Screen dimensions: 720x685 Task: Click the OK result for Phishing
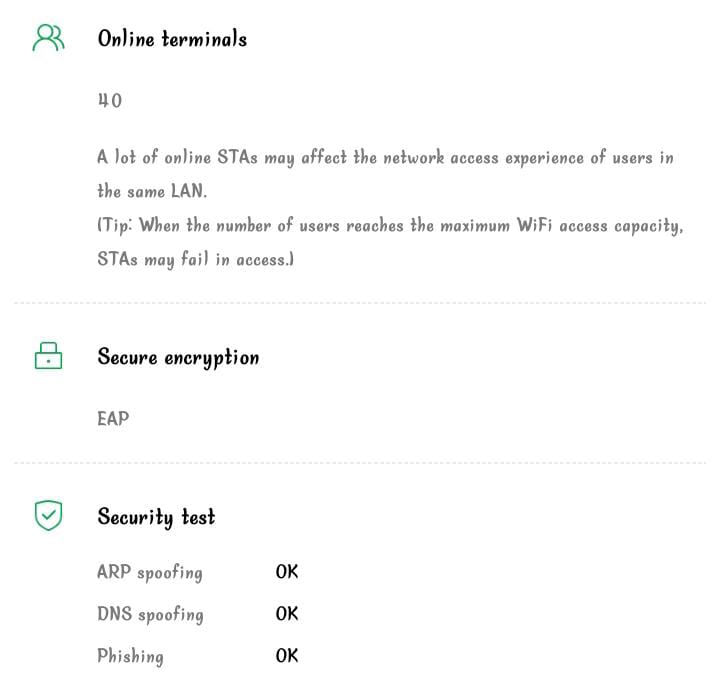(x=287, y=656)
